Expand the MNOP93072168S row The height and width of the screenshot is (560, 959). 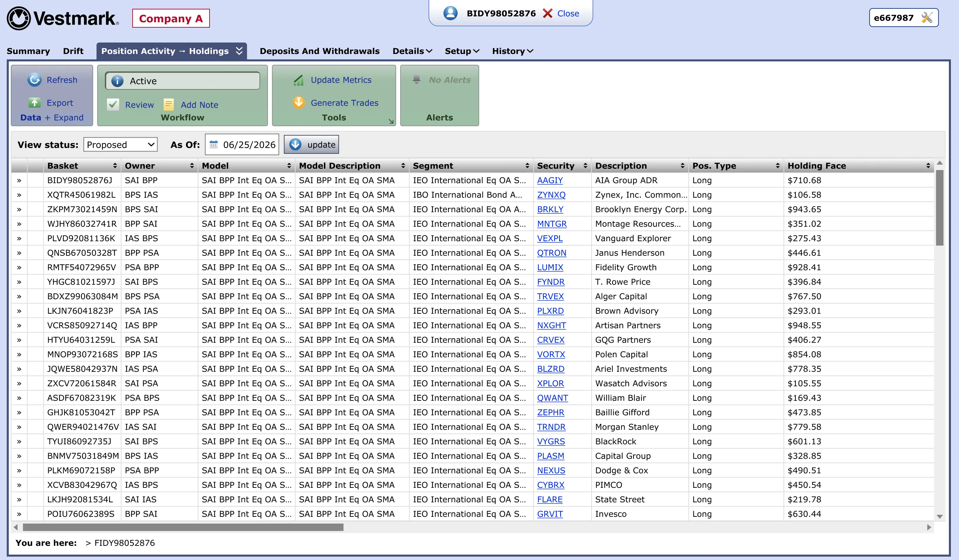[x=19, y=355]
